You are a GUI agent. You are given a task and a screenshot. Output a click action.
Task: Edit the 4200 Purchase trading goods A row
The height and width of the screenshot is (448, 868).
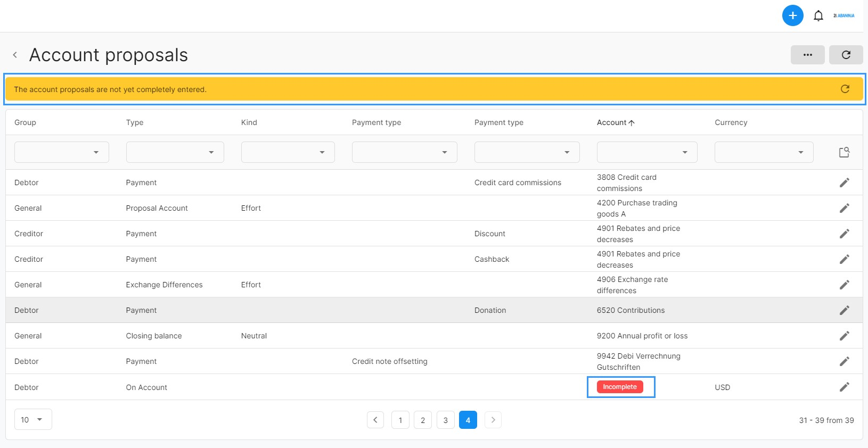844,208
